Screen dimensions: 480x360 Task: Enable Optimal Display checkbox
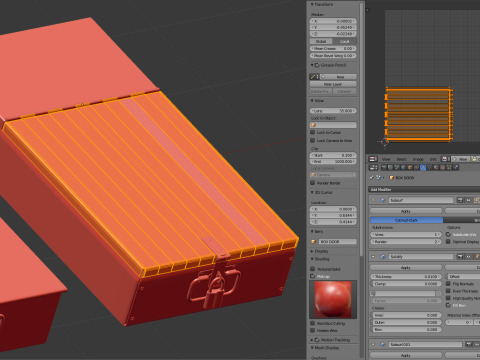click(448, 241)
